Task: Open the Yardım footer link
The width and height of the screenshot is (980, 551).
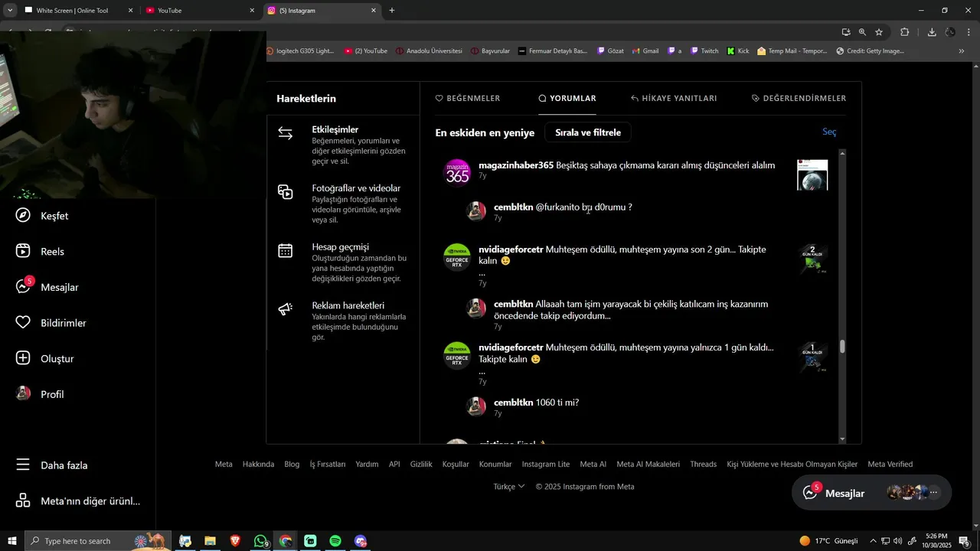Action: (x=367, y=464)
